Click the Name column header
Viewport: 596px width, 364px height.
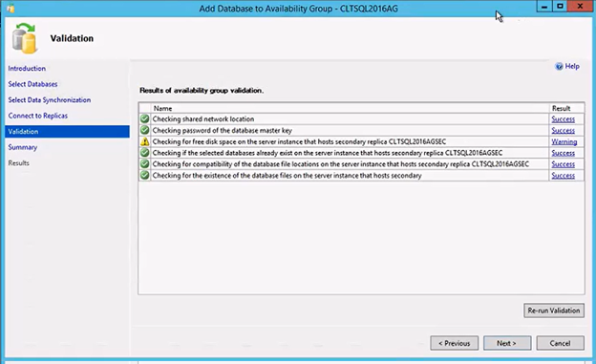(350, 108)
